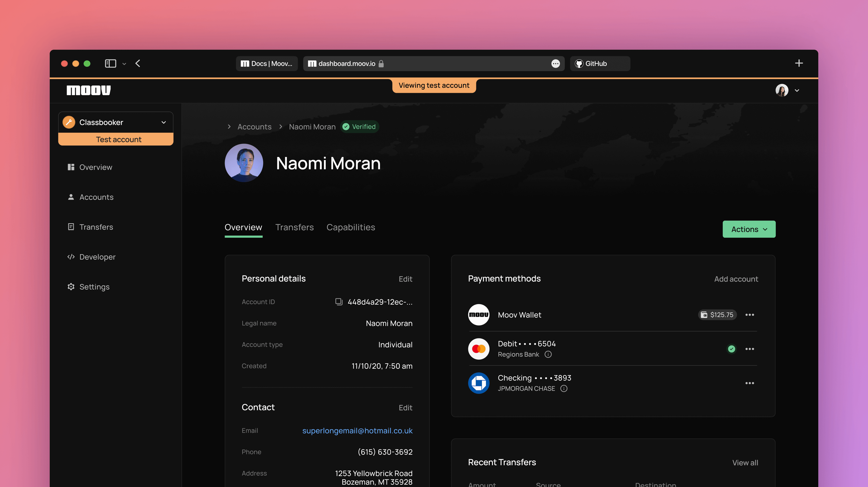
Task: Switch to the Transfers tab
Action: click(x=295, y=227)
